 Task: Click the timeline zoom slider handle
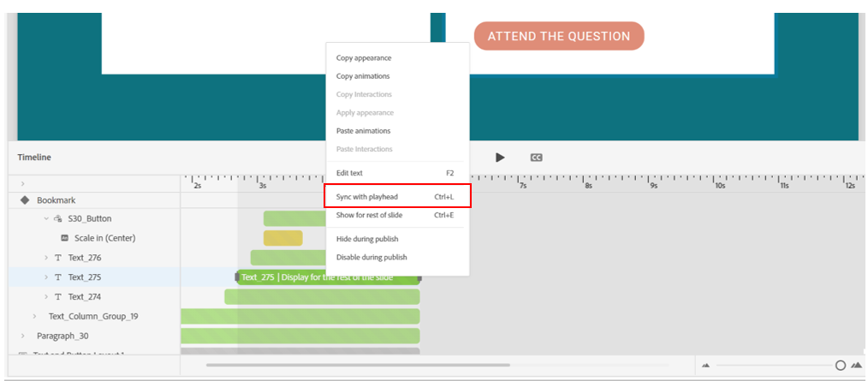pyautogui.click(x=841, y=366)
